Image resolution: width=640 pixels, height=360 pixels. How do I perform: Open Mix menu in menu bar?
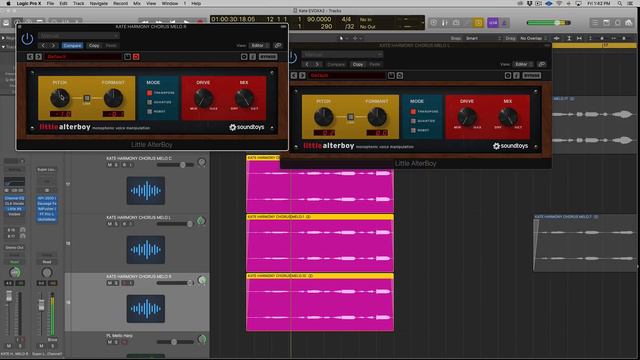[x=137, y=3]
